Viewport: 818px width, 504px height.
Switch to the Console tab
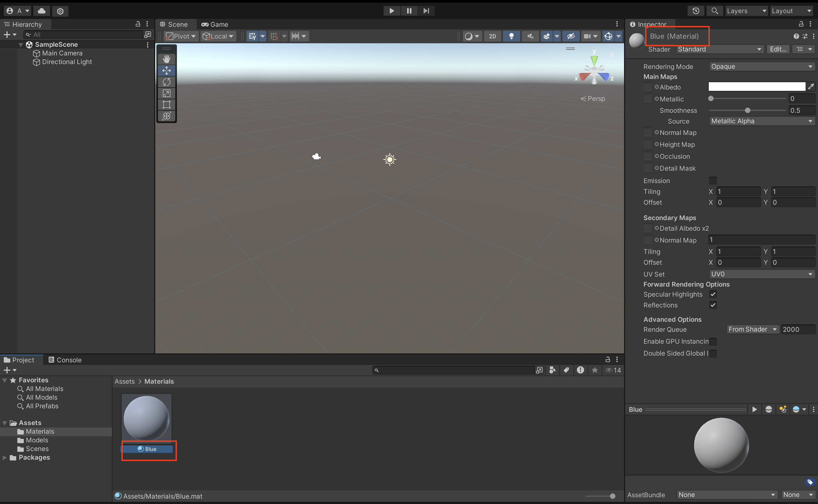[x=65, y=360]
